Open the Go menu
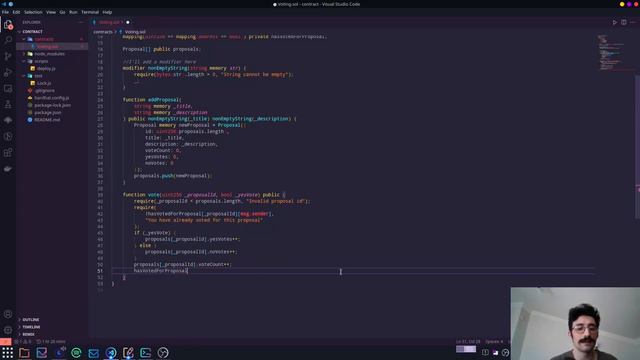The width and height of the screenshot is (640, 360). [62, 12]
